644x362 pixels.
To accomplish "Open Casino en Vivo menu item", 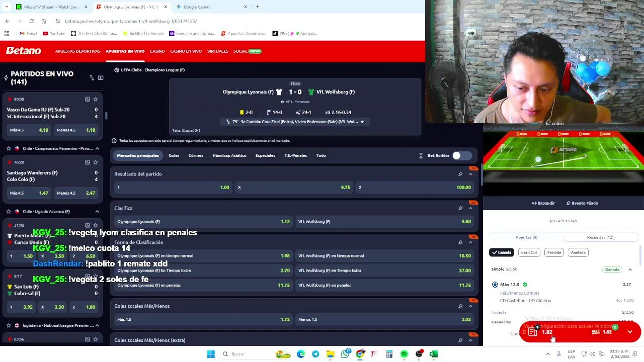I will 186,51.
